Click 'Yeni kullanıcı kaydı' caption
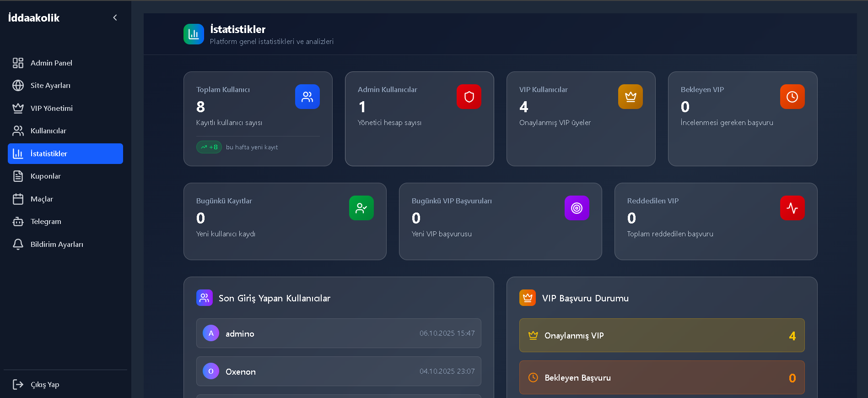Viewport: 868px width, 398px height. pyautogui.click(x=226, y=234)
